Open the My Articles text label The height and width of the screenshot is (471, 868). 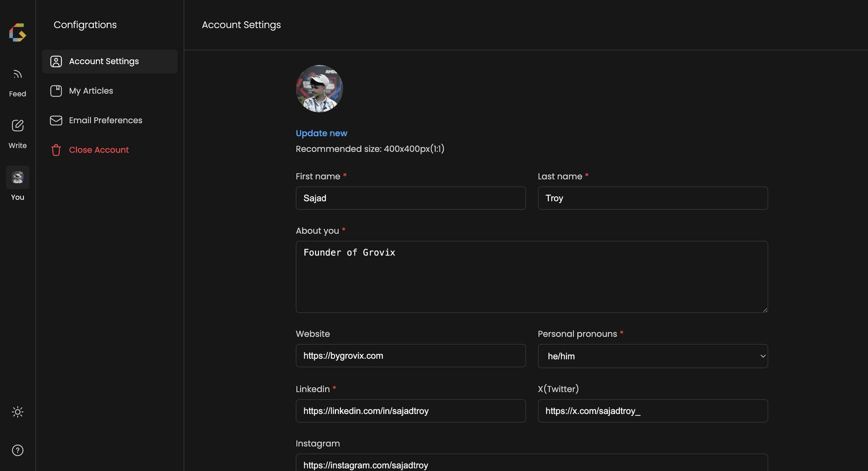click(x=91, y=91)
